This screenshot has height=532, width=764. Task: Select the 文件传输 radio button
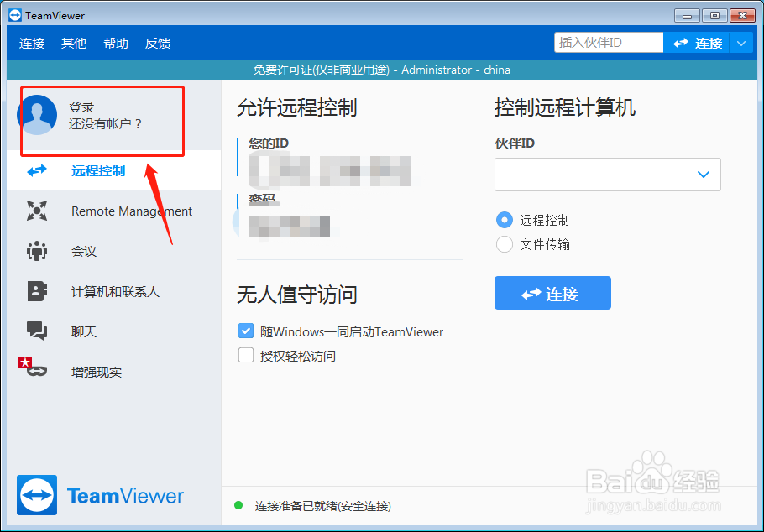click(x=505, y=244)
